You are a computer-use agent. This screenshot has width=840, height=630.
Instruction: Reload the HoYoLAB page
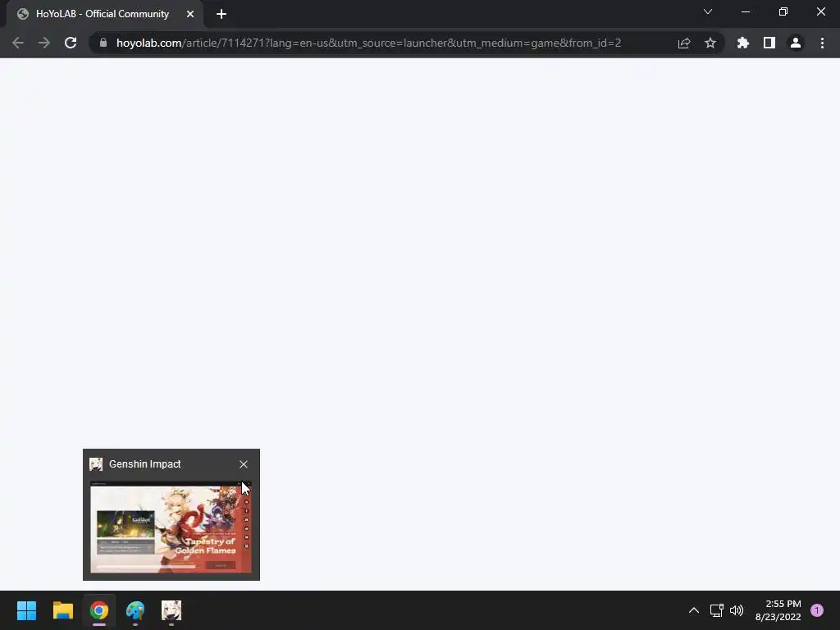71,43
